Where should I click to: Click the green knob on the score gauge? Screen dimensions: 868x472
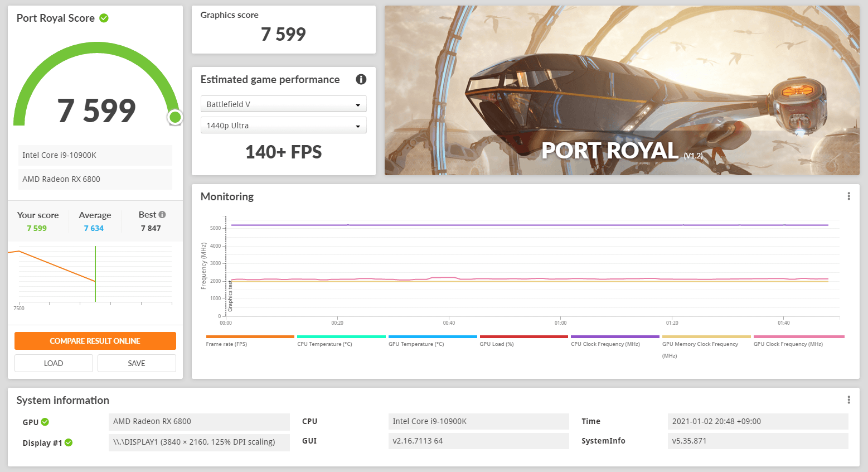[175, 117]
